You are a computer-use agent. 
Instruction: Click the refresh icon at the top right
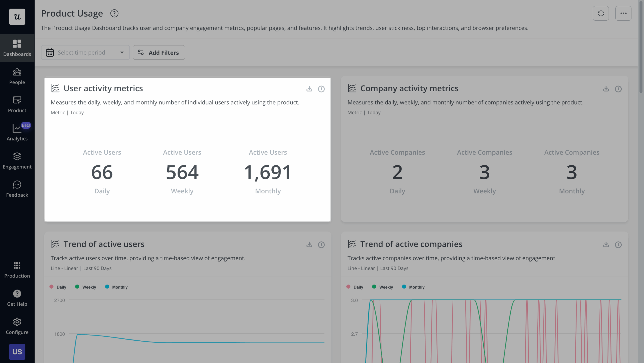(601, 13)
